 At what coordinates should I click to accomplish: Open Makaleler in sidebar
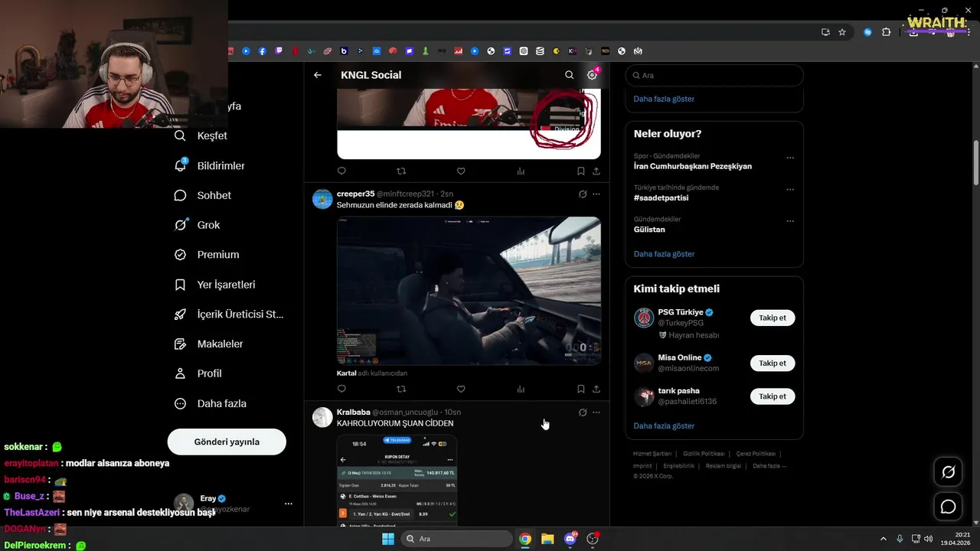[x=209, y=344]
